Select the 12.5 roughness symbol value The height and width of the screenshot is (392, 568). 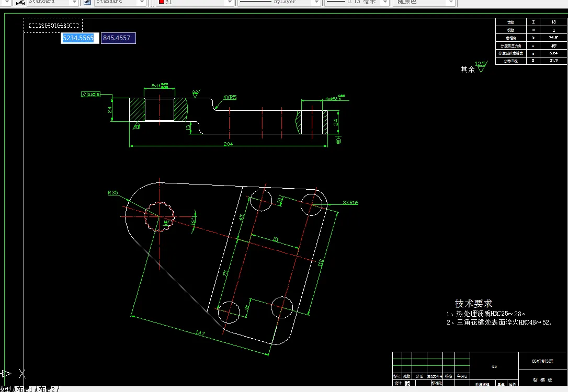(480, 64)
